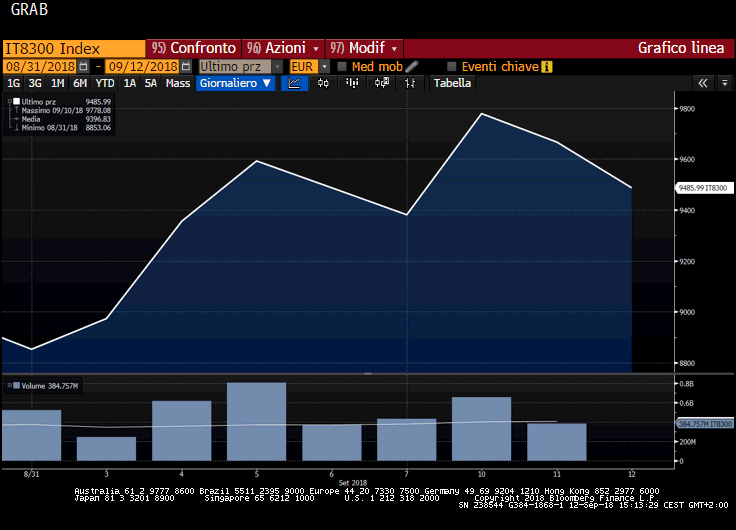Click the Tabella view button
This screenshot has height=530, width=736.
[x=452, y=83]
